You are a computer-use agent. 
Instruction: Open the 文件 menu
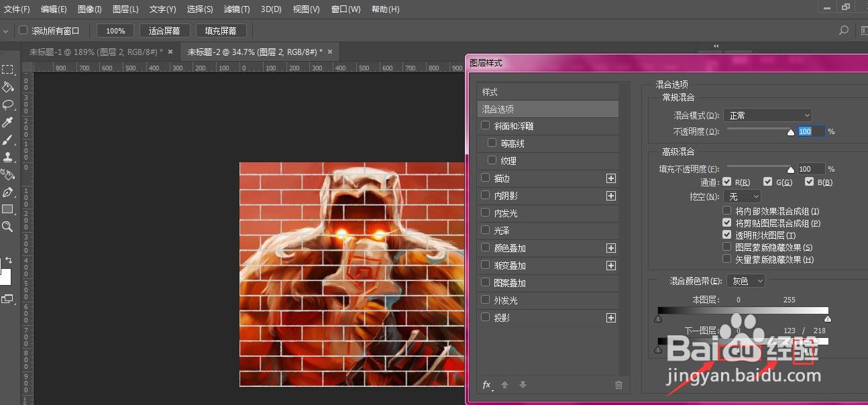17,9
